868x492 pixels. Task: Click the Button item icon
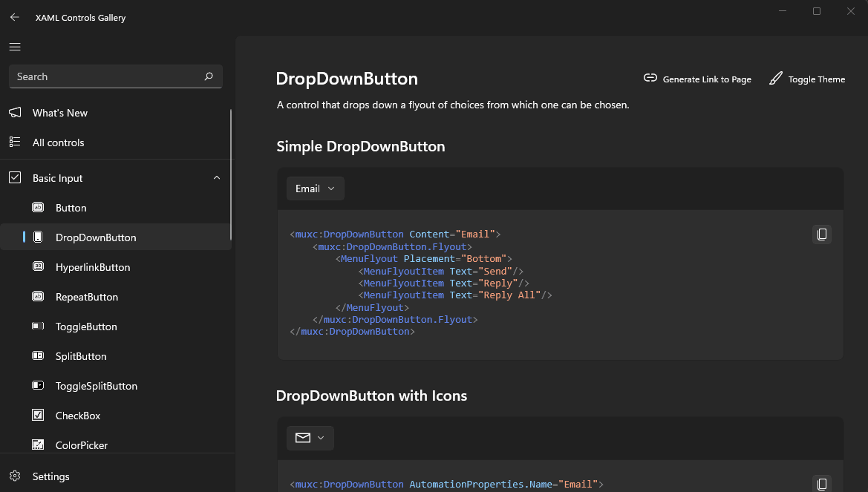38,208
